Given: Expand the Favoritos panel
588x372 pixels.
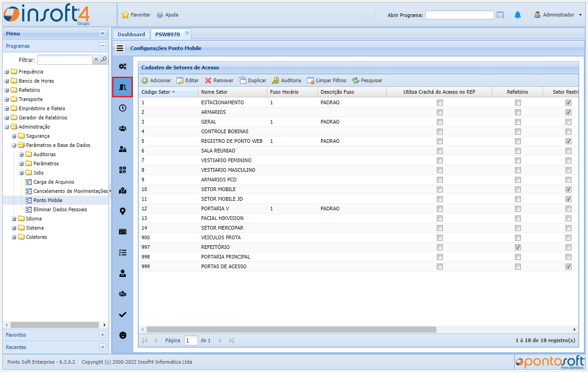Looking at the screenshot, I should click(x=102, y=335).
